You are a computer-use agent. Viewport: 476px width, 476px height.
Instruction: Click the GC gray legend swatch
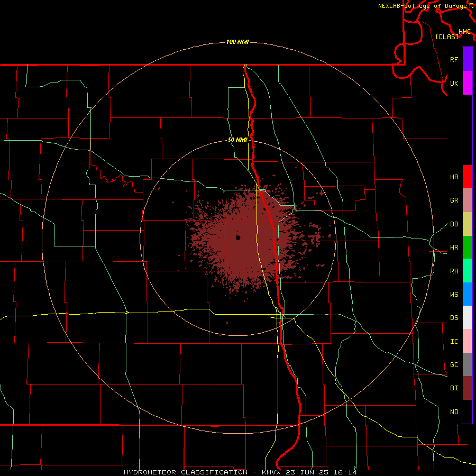click(467, 364)
